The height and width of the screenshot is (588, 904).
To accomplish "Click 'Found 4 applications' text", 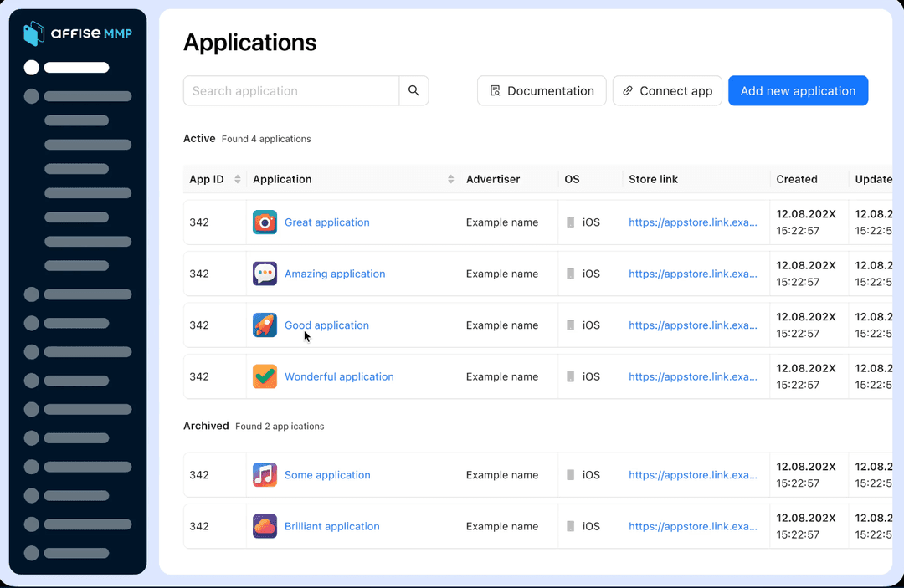I will tap(266, 139).
